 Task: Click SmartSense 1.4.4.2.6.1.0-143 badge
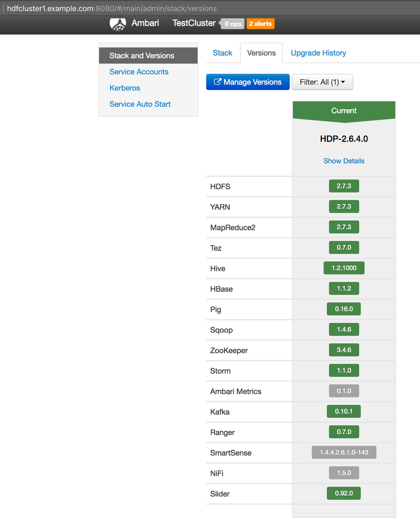pos(344,452)
